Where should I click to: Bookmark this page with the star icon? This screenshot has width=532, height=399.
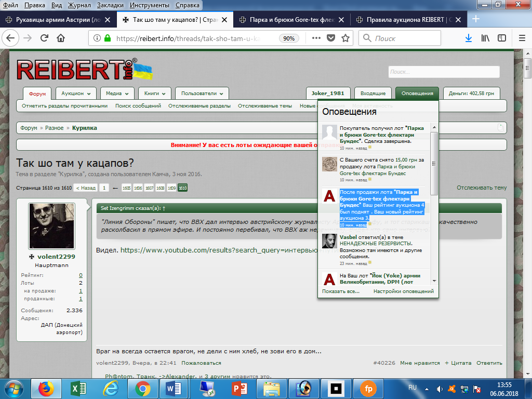point(345,38)
